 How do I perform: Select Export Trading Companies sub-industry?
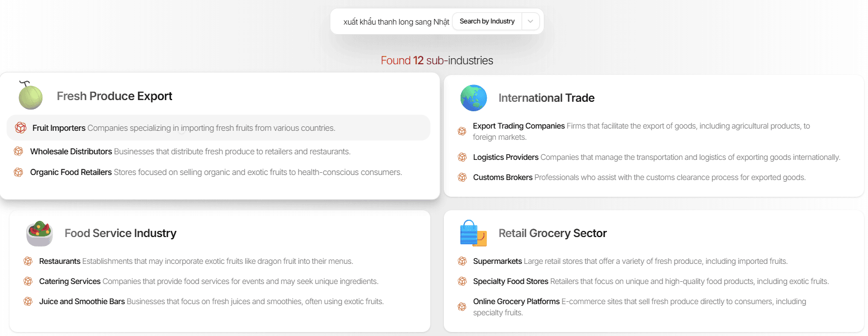click(x=519, y=126)
